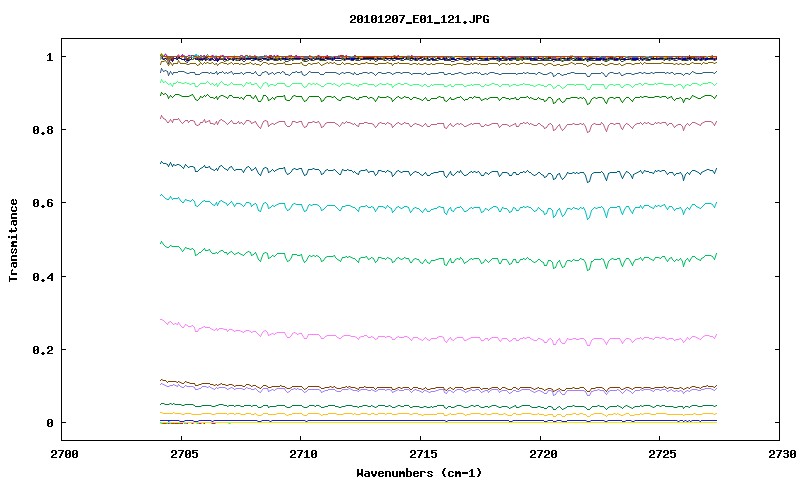This screenshot has height=480, width=800.
Task: Select the Transmittance y-axis label
Action: click(14, 240)
